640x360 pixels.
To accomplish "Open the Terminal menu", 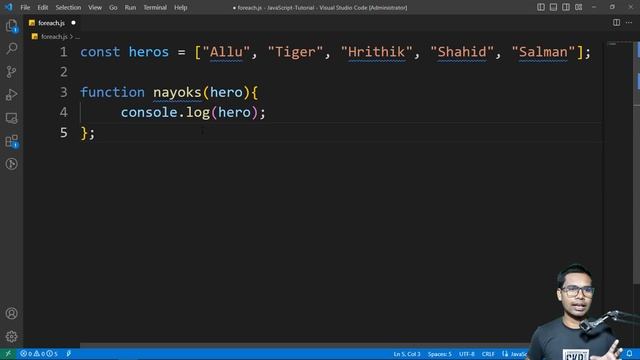I will pos(155,7).
